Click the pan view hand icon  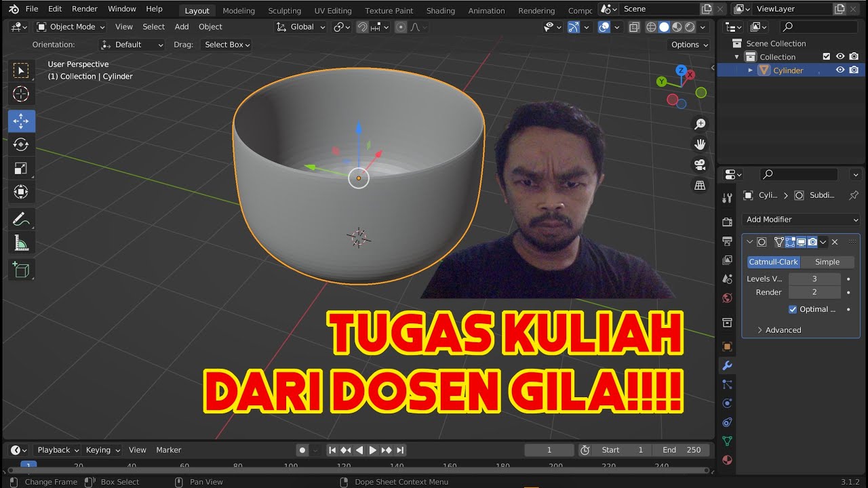click(x=700, y=144)
